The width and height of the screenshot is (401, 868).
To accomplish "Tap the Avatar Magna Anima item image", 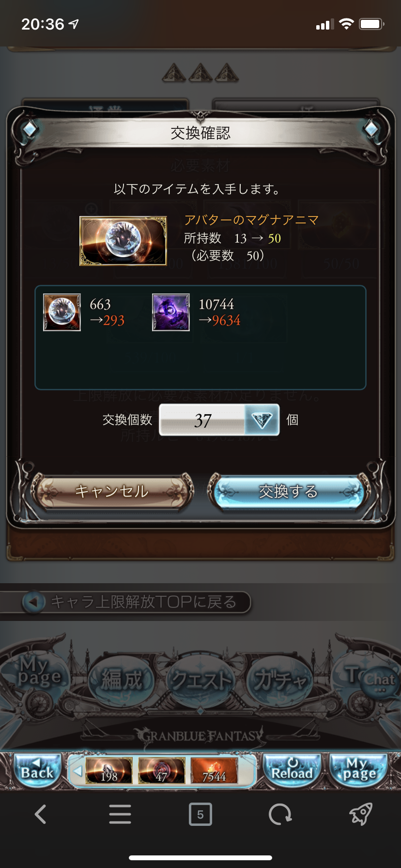I will pos(123,241).
